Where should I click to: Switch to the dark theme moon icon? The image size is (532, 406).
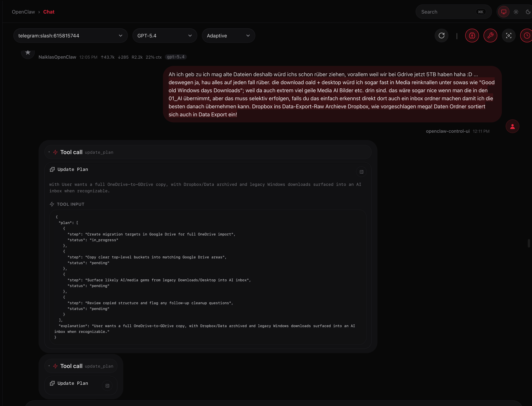coord(528,12)
